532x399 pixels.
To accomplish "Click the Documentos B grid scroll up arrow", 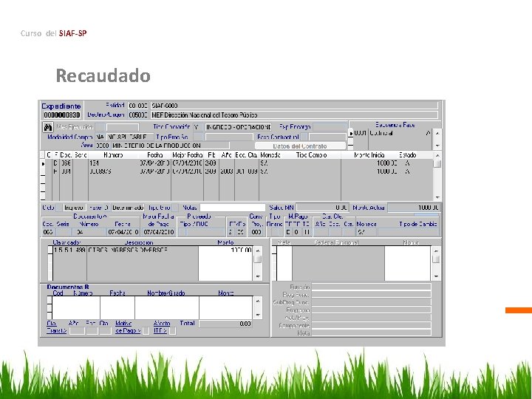I will coord(258,301).
